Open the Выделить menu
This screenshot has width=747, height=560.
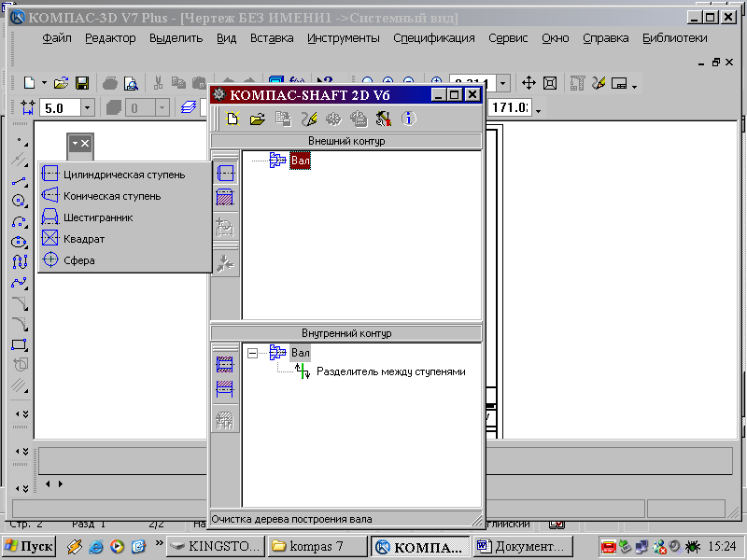pyautogui.click(x=176, y=38)
